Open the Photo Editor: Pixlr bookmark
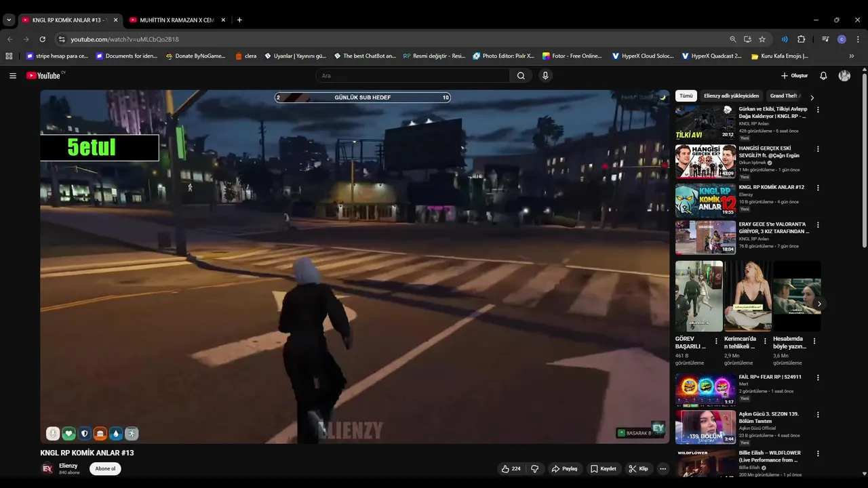The height and width of the screenshot is (488, 868). (503, 56)
